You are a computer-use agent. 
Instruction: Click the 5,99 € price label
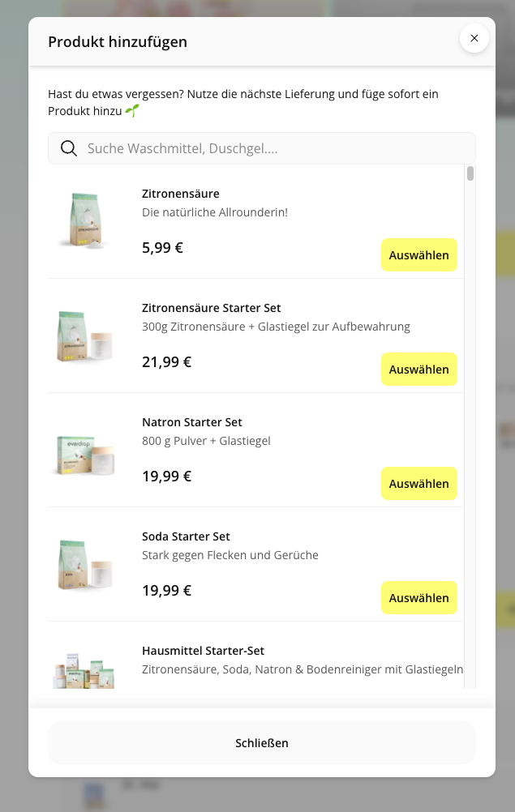pos(161,248)
